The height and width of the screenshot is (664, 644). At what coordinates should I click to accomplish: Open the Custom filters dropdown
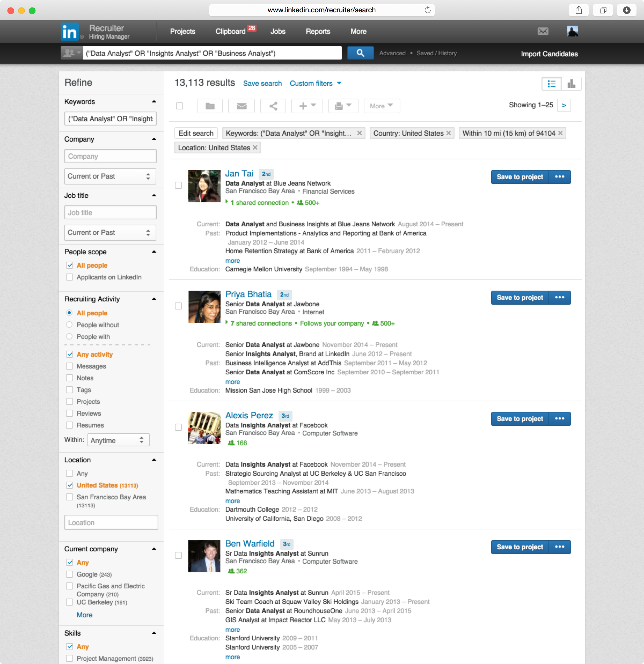(315, 83)
